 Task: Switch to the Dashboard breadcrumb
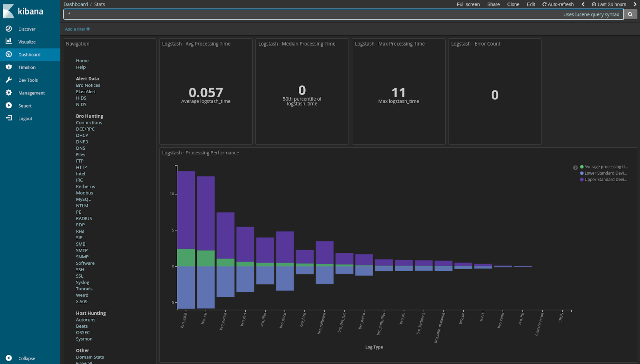tap(76, 4)
